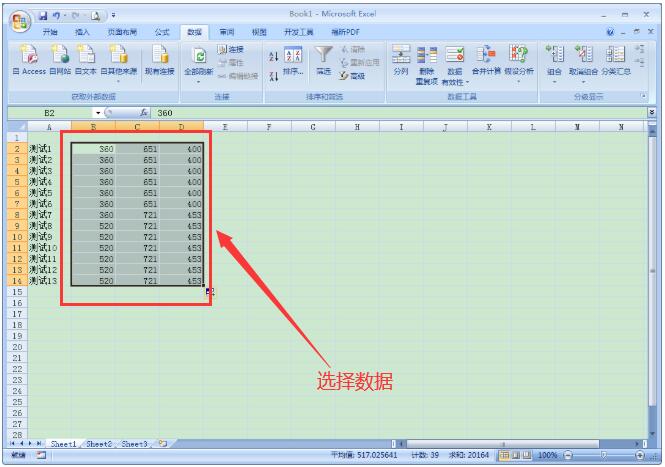Switch to the Review (审阅) tab
The height and width of the screenshot is (467, 665).
pos(227,32)
